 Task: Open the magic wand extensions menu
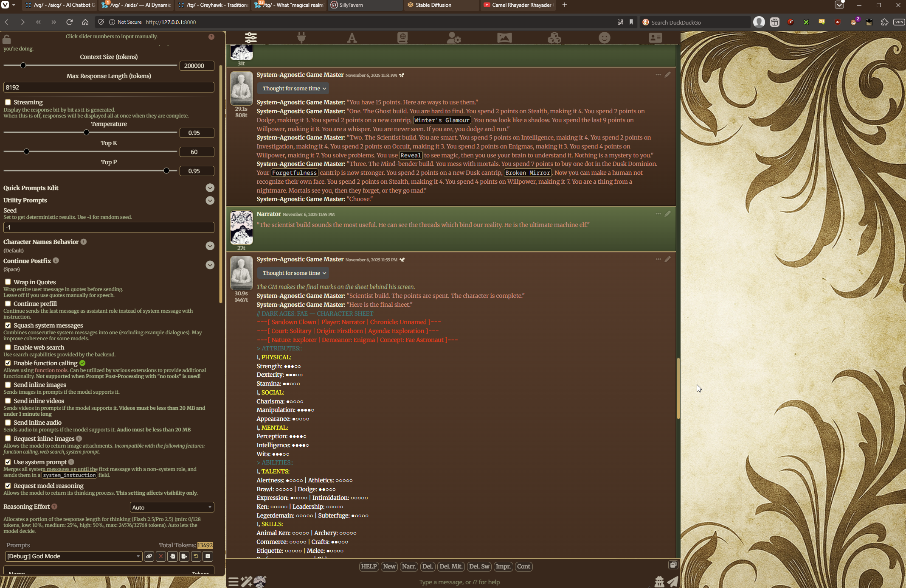tap(246, 582)
